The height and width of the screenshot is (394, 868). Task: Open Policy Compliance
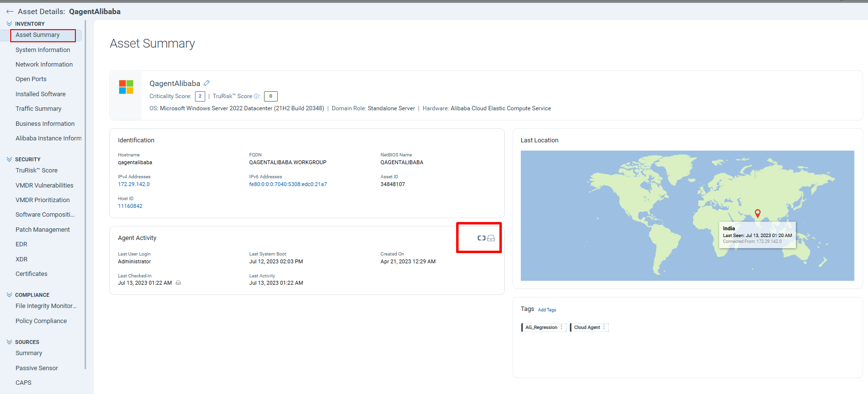[x=41, y=321]
